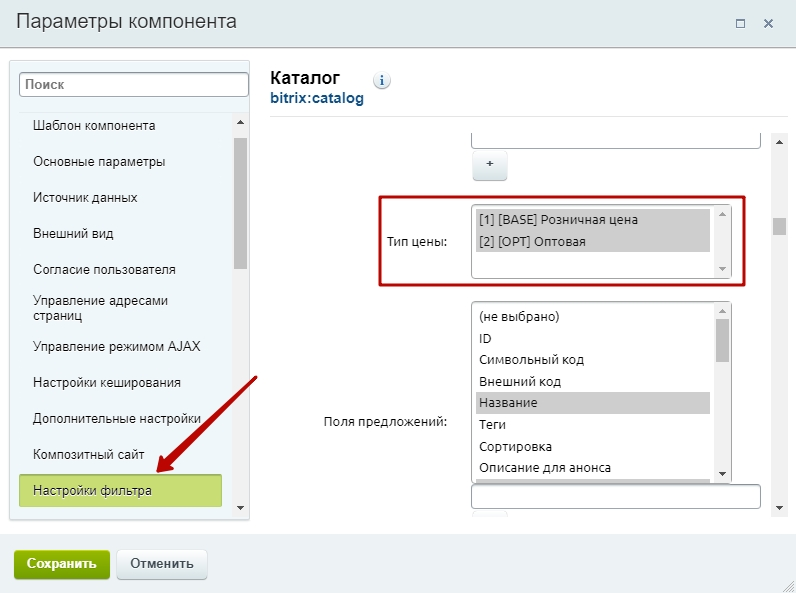Click the main right panel scrollbar thumb

(779, 226)
